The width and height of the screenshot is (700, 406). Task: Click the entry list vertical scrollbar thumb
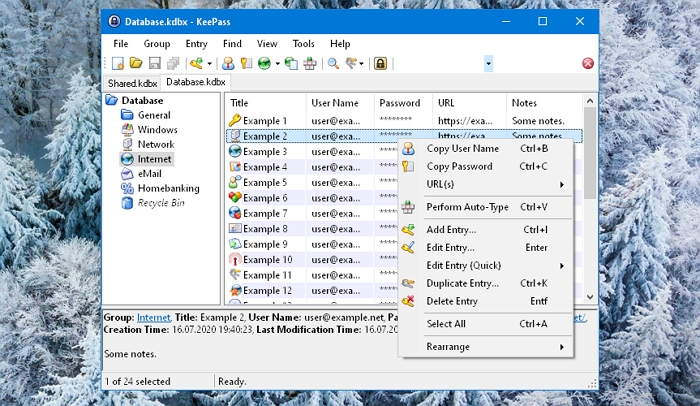(x=590, y=153)
